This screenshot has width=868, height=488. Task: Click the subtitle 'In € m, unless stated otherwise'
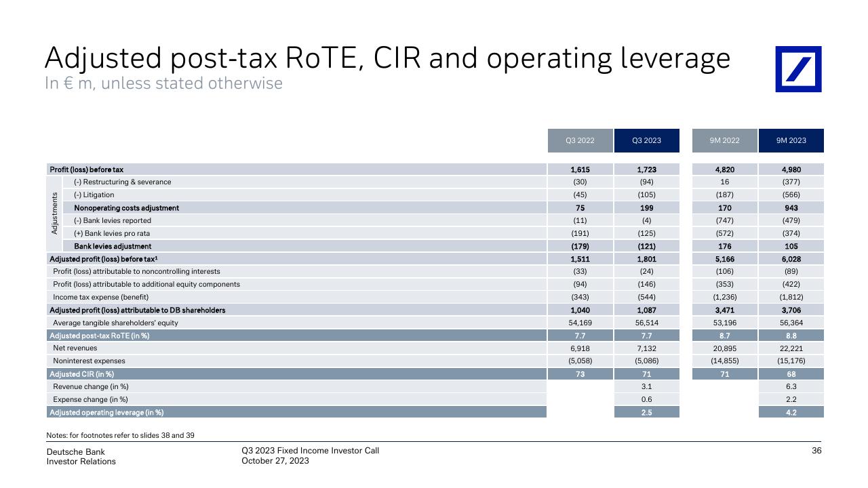click(163, 83)
